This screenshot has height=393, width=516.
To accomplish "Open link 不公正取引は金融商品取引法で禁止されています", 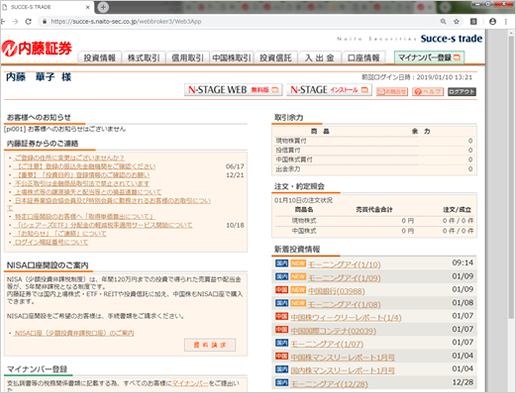I will tap(82, 183).
